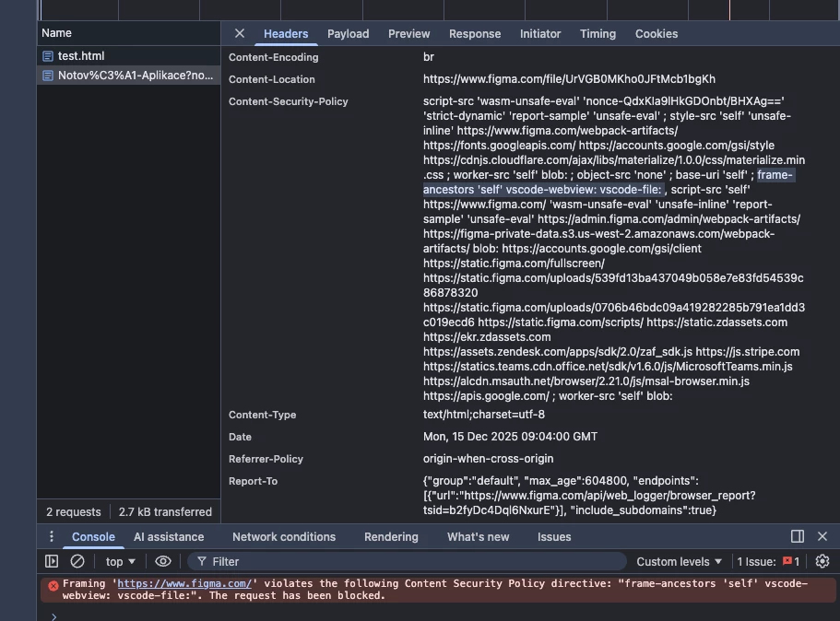Switch to the Initiator tab
This screenshot has width=840, height=621.
[540, 34]
